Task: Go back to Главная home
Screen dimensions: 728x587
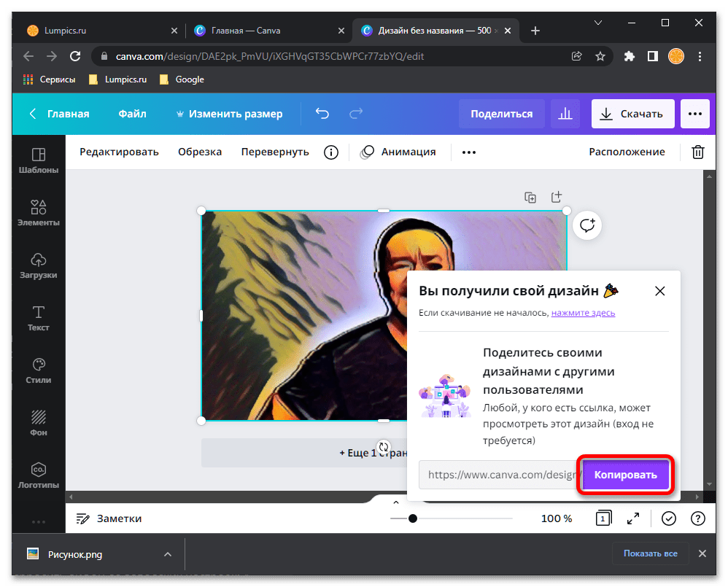Action: pyautogui.click(x=59, y=114)
